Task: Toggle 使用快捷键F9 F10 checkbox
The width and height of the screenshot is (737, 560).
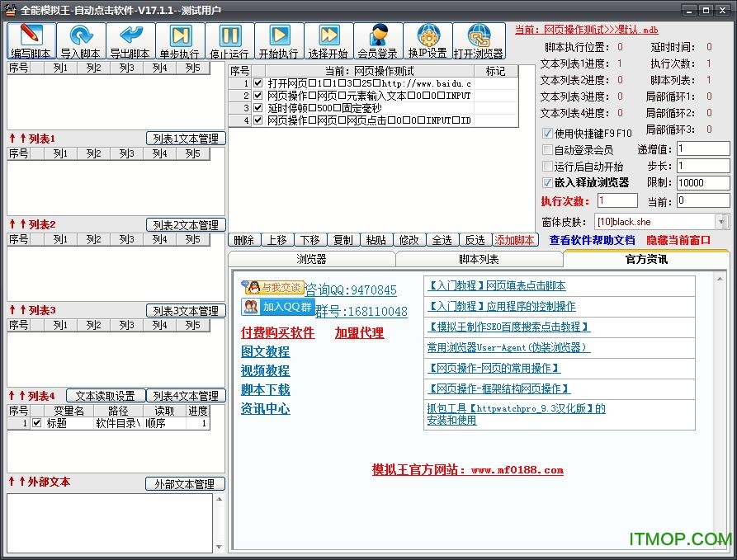Action: click(547, 133)
